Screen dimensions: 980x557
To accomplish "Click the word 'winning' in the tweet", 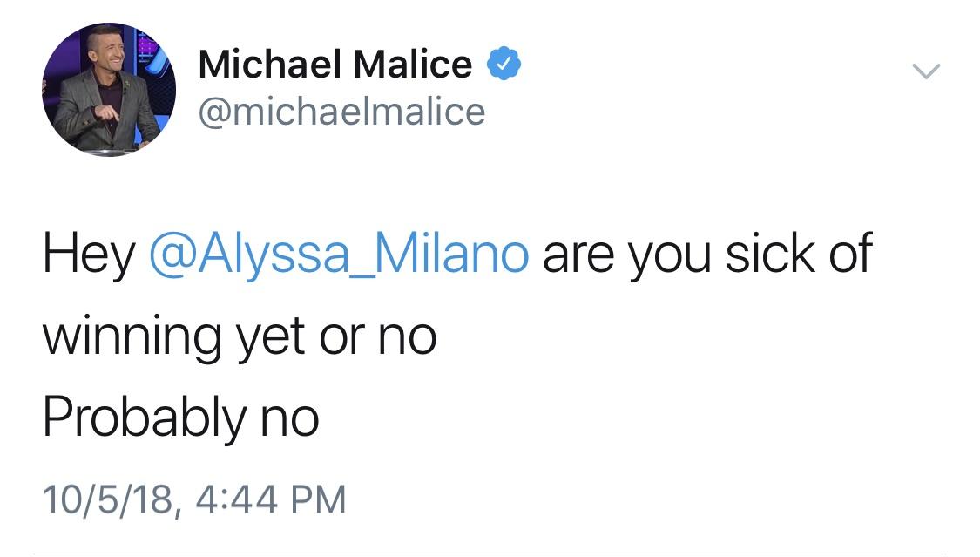I will (x=132, y=337).
